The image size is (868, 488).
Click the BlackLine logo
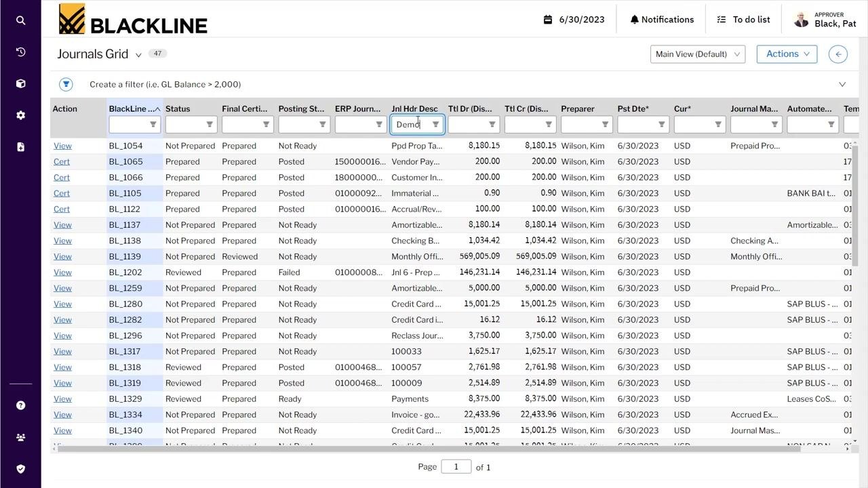[x=133, y=19]
